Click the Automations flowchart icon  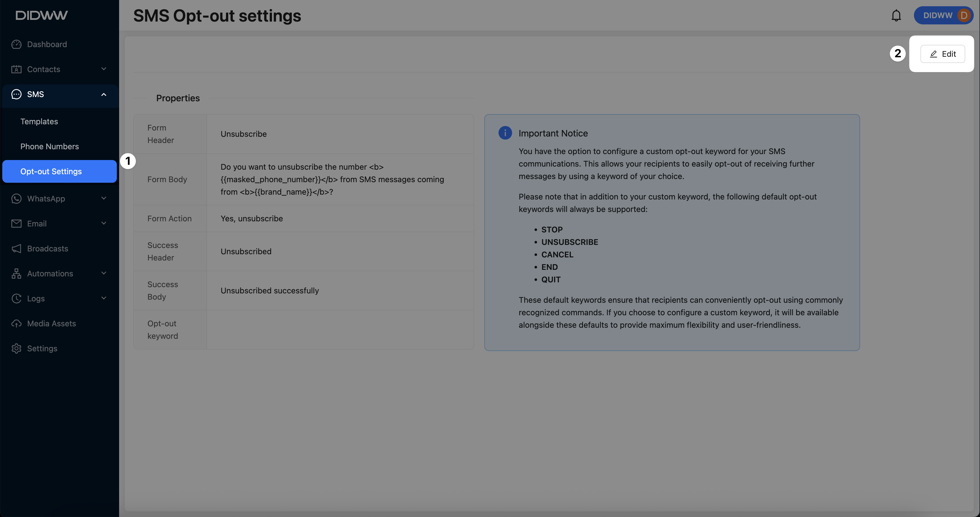click(16, 273)
